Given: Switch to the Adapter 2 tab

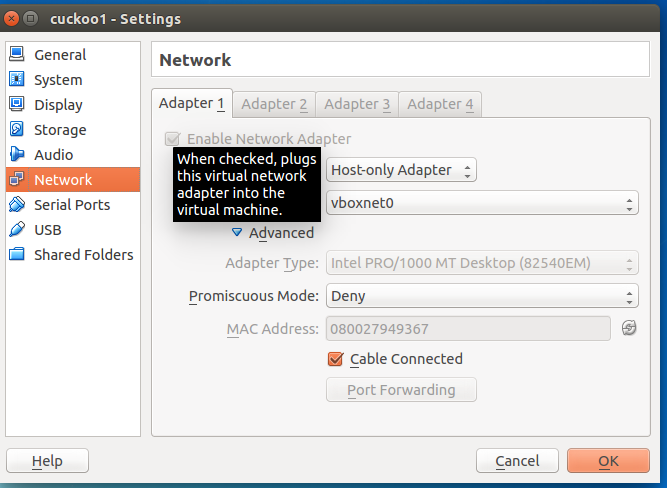Looking at the screenshot, I should coord(274,104).
